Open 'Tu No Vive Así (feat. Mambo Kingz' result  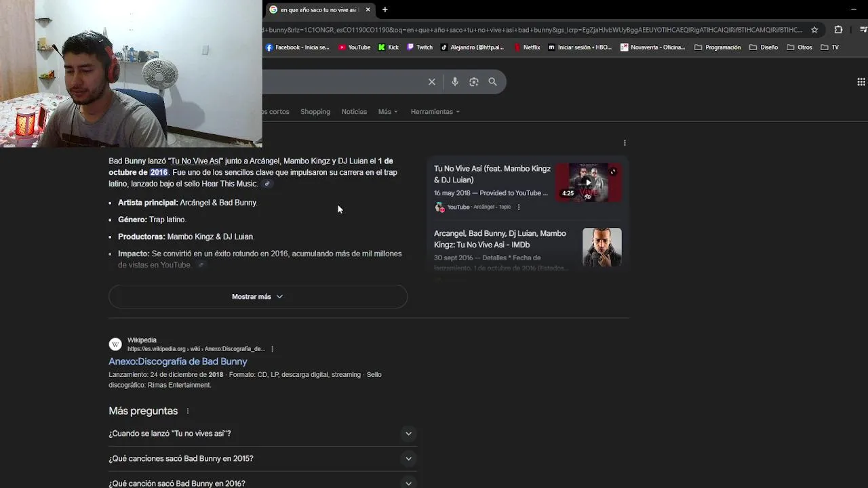point(492,174)
